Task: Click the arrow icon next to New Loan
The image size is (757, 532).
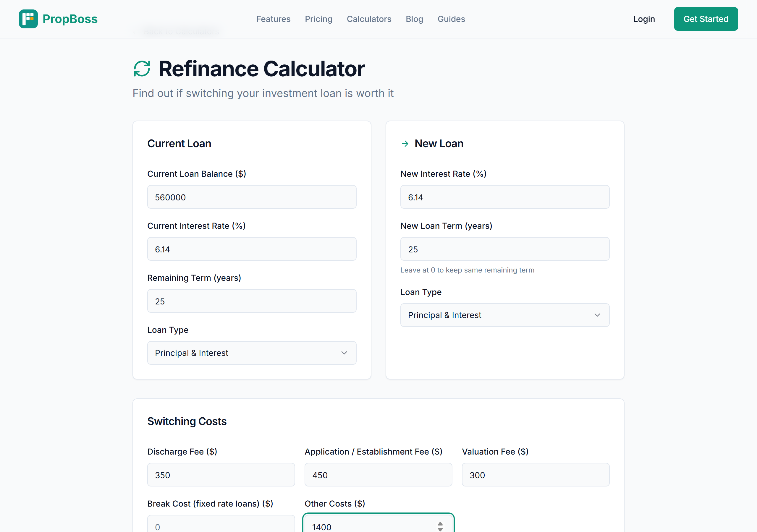Action: pyautogui.click(x=405, y=144)
